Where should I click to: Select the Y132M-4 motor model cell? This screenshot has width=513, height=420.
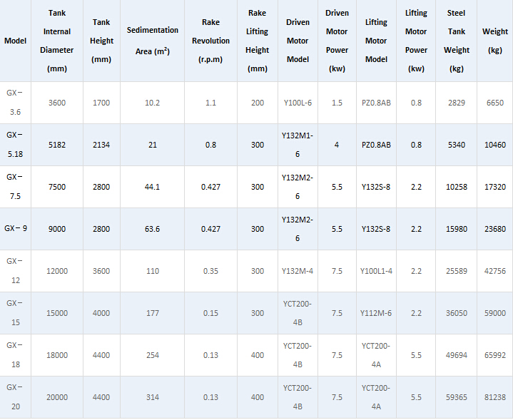[x=298, y=271]
